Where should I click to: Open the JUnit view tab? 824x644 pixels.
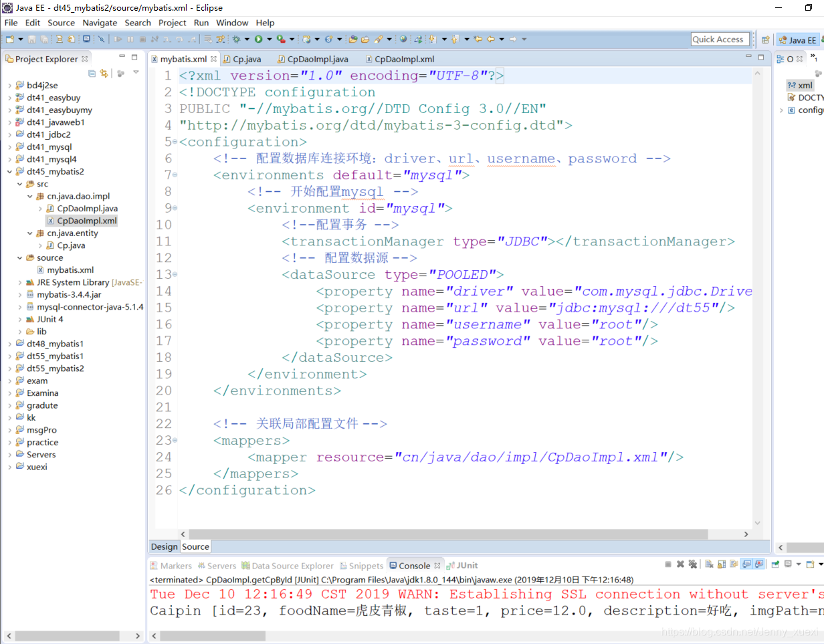(x=463, y=566)
